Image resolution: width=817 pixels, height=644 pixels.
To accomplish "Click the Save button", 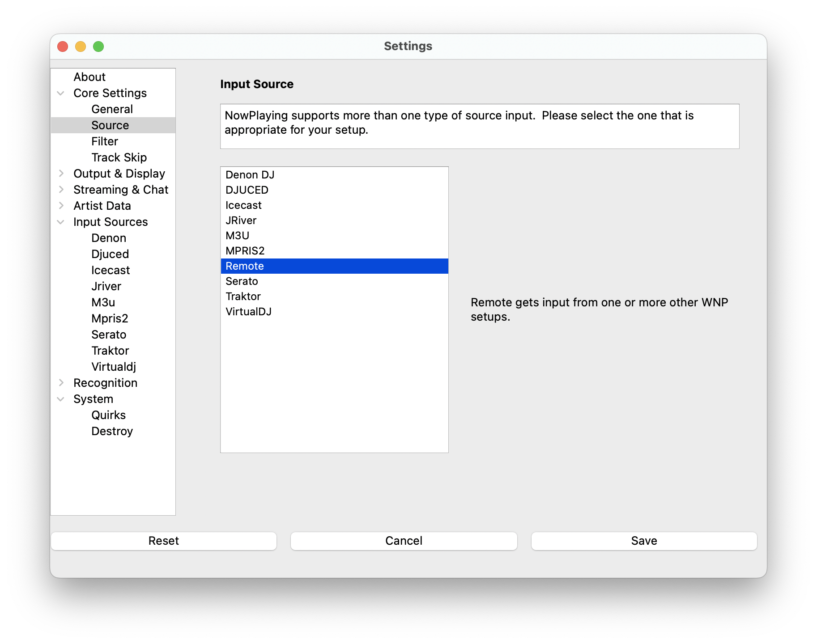I will coord(644,541).
